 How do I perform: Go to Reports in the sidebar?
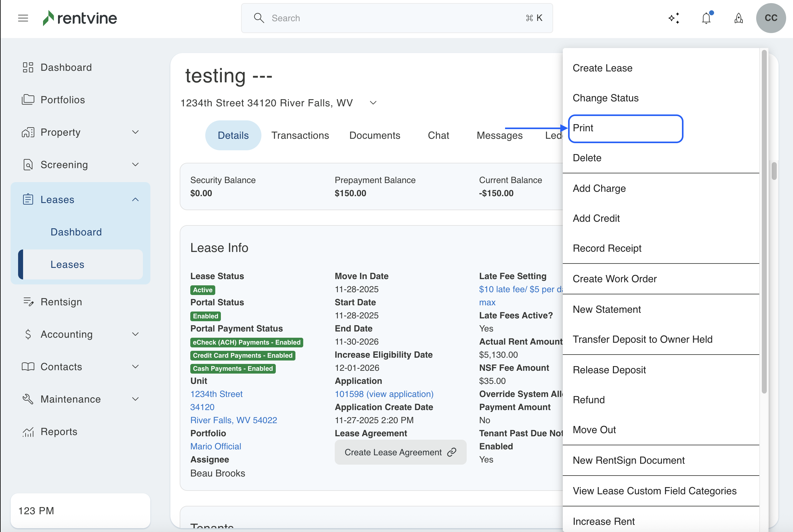pyautogui.click(x=59, y=432)
